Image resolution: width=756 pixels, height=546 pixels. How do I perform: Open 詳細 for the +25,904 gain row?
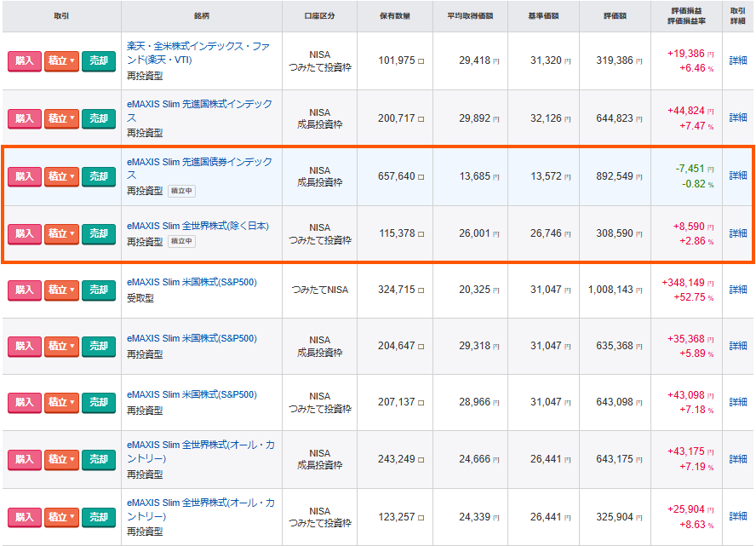[x=738, y=516]
